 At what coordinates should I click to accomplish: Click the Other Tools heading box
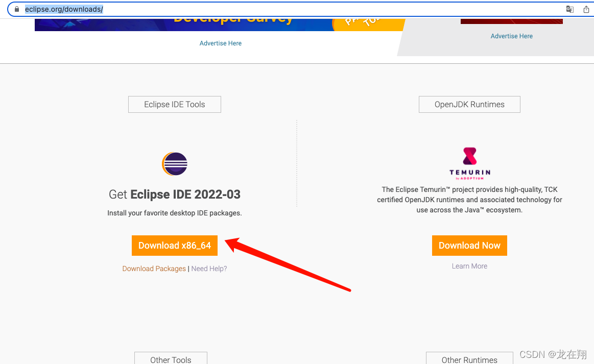click(x=171, y=358)
